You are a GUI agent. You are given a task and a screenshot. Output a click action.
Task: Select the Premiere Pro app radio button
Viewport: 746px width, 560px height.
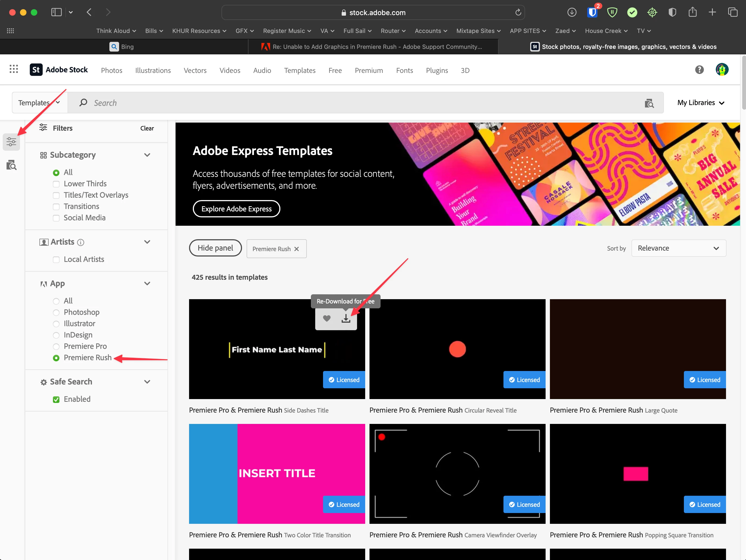(56, 347)
